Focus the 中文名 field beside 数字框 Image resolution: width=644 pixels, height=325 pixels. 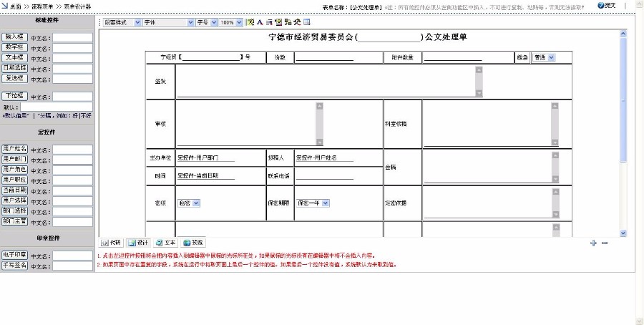point(73,48)
